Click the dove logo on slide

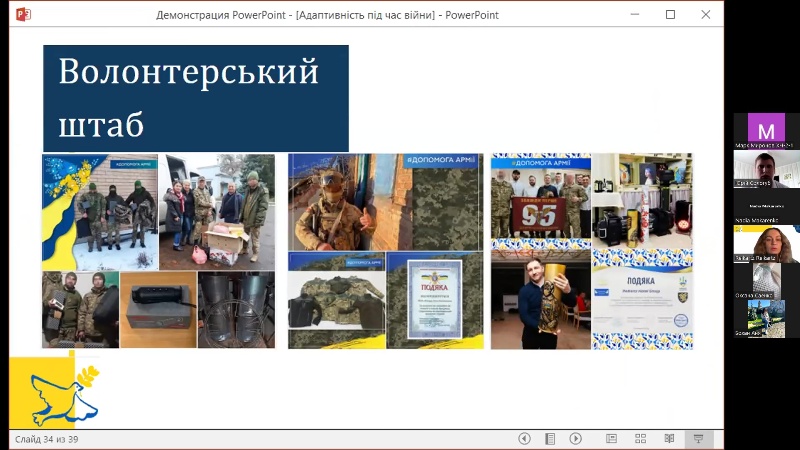coord(65,396)
